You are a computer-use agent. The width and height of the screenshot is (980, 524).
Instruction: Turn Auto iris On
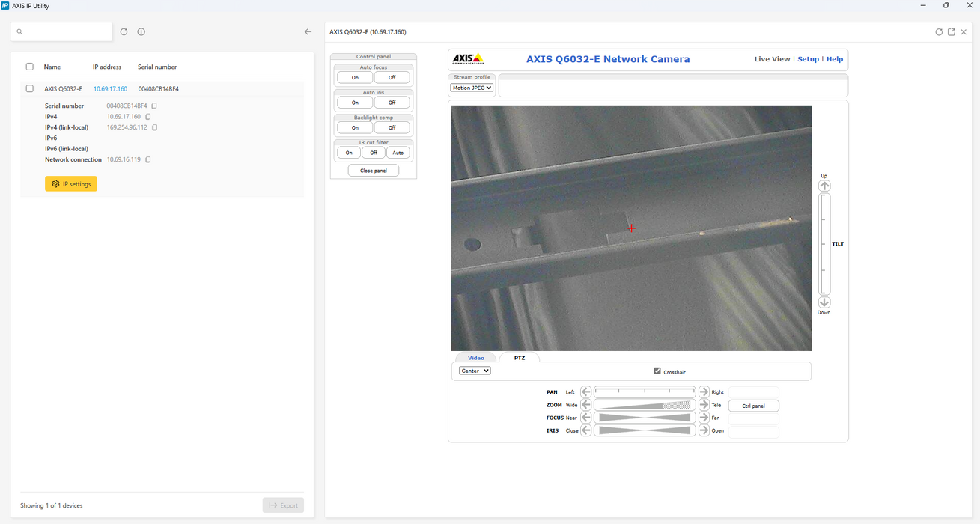point(355,103)
